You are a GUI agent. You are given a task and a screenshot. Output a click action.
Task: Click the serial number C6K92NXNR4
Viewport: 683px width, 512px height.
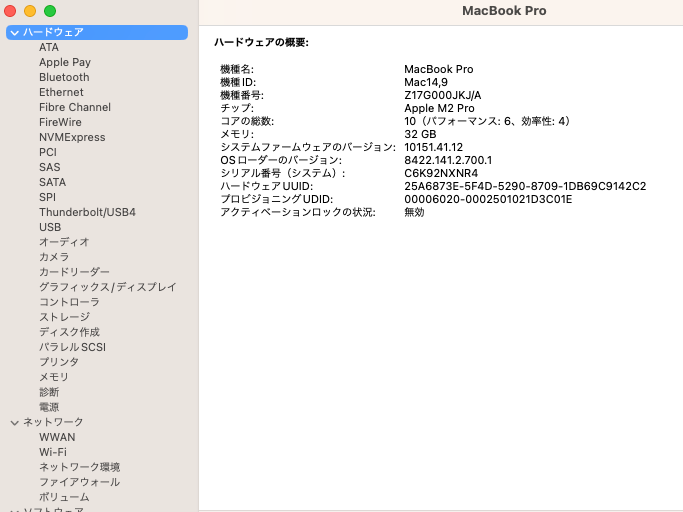pos(441,173)
